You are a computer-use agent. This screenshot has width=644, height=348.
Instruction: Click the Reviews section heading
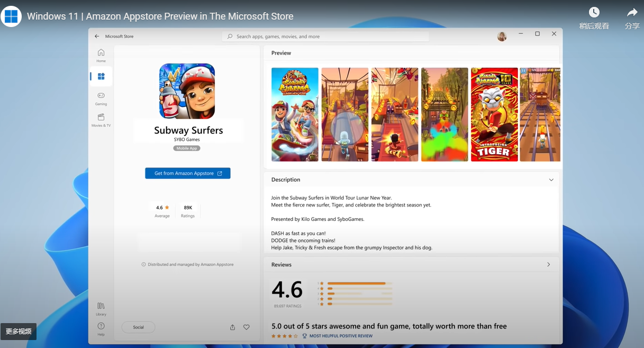(x=282, y=264)
